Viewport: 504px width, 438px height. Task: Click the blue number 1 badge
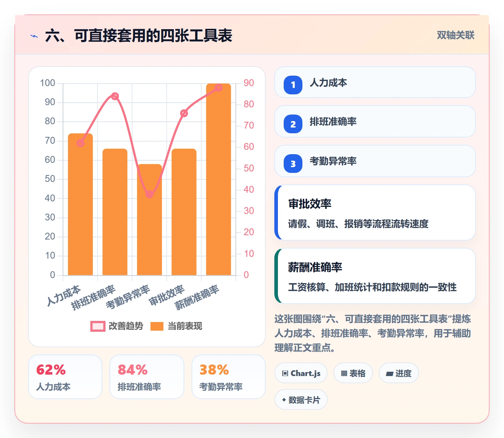[x=293, y=85]
